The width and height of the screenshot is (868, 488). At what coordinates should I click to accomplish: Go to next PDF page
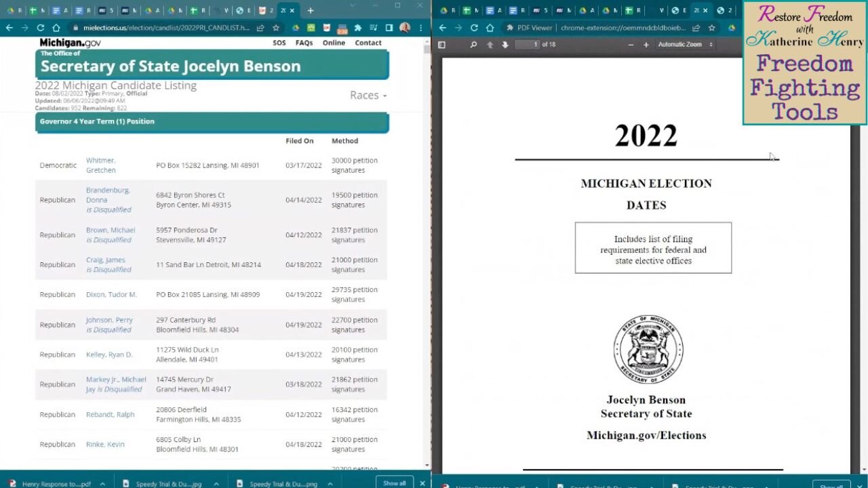click(505, 45)
